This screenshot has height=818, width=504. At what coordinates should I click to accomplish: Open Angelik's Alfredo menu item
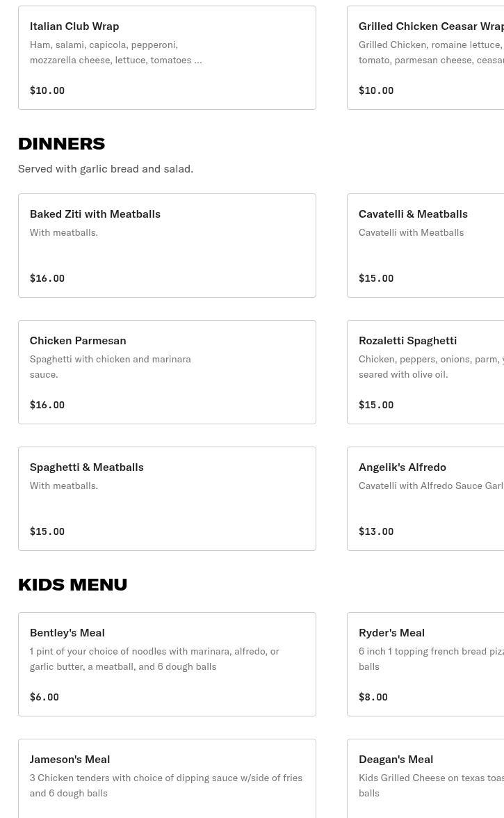pos(425,499)
